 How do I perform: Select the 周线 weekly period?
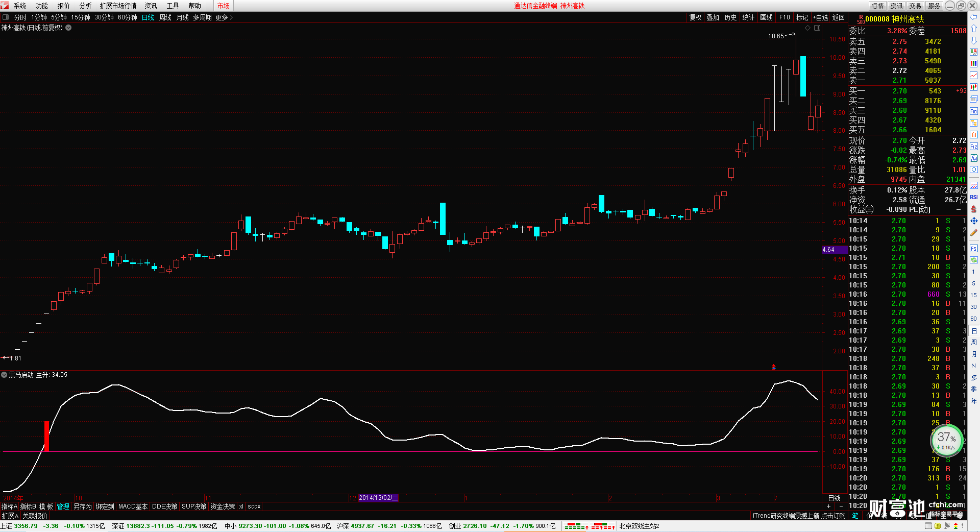[x=165, y=17]
